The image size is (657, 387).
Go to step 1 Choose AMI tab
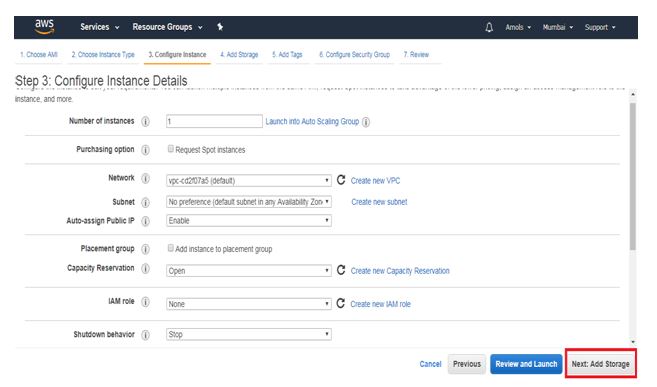[x=39, y=55]
